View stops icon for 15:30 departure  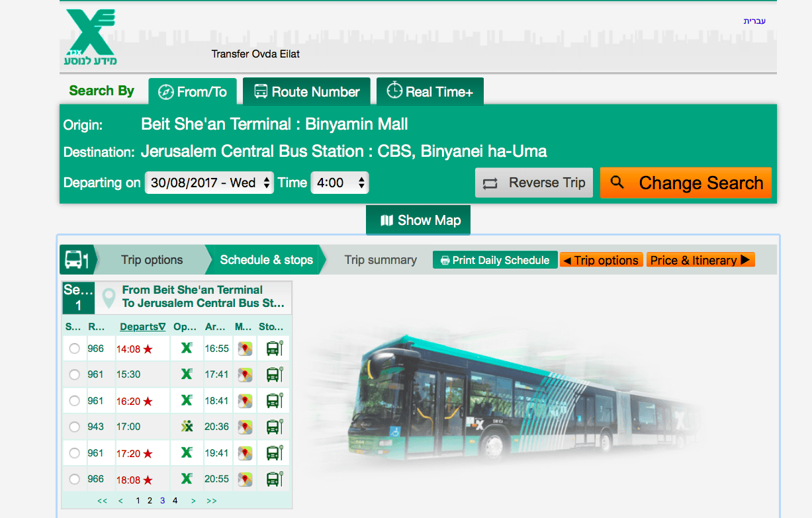tap(274, 374)
